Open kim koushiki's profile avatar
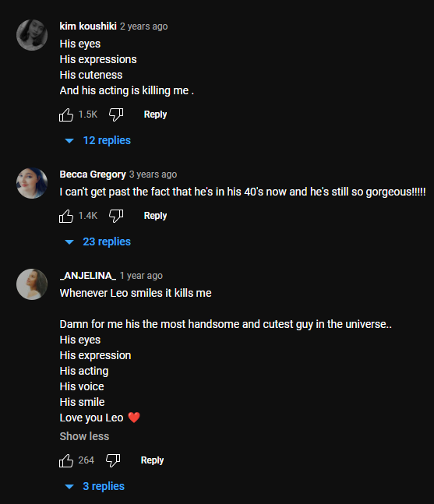 tap(32, 35)
